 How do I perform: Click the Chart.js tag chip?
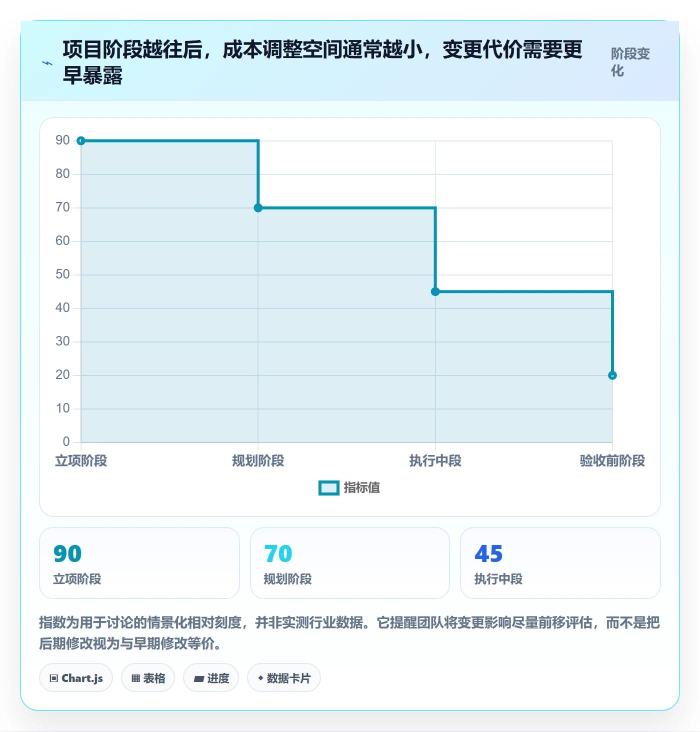[x=76, y=678]
